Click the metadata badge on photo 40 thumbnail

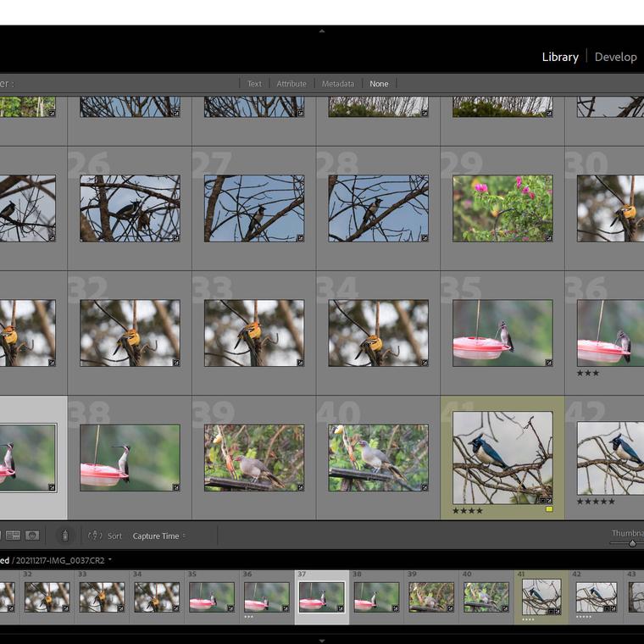point(425,487)
